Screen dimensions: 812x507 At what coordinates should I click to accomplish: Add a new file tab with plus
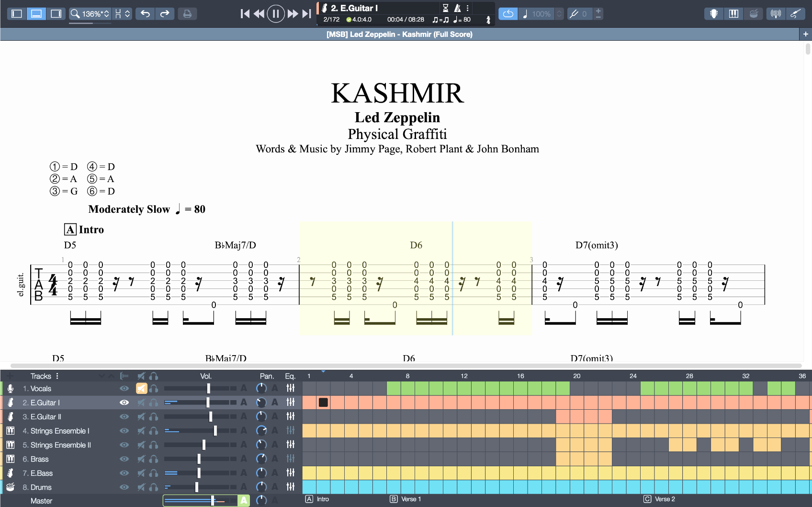806,34
